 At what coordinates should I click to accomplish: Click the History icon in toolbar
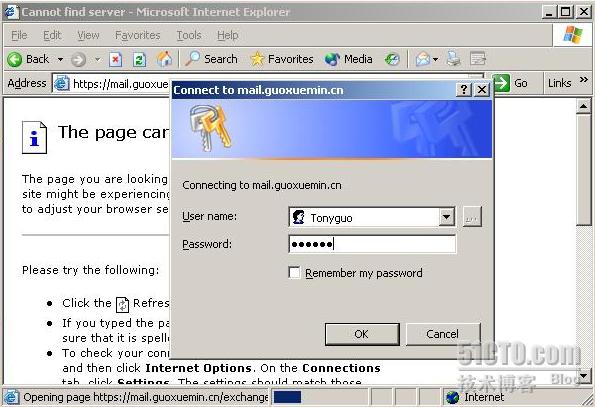click(392, 59)
